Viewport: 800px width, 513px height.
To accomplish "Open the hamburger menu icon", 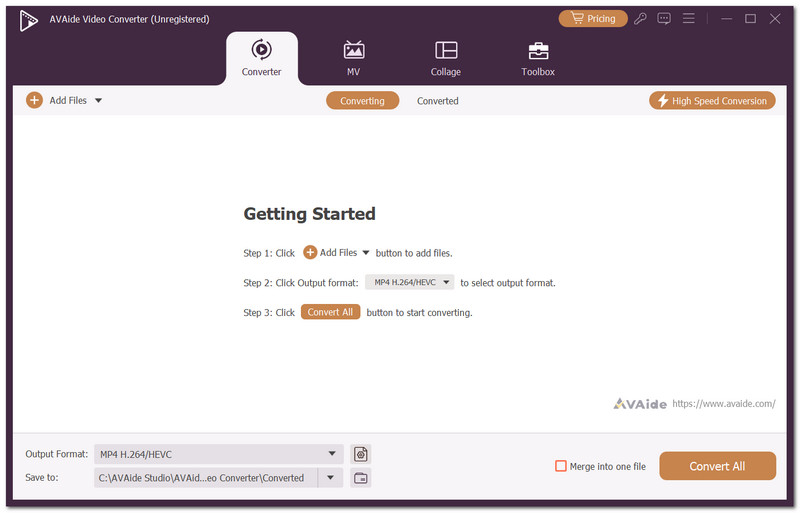I will (x=689, y=19).
